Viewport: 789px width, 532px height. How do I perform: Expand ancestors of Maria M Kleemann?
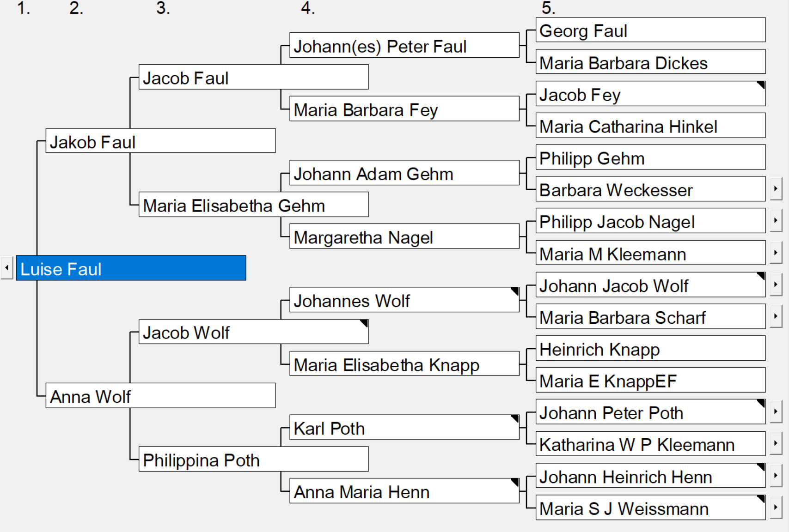pyautogui.click(x=776, y=253)
